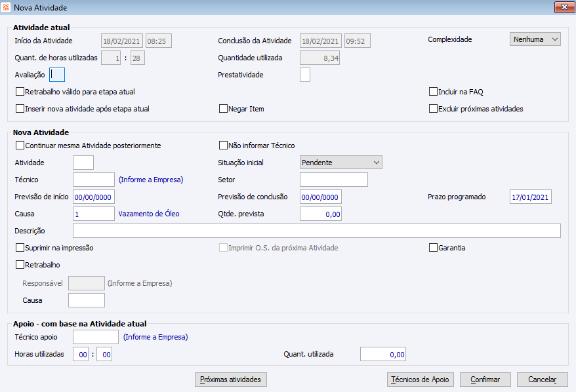Image resolution: width=576 pixels, height=392 pixels.
Task: Click the Nova Atividade group heading
Action: tap(41, 132)
